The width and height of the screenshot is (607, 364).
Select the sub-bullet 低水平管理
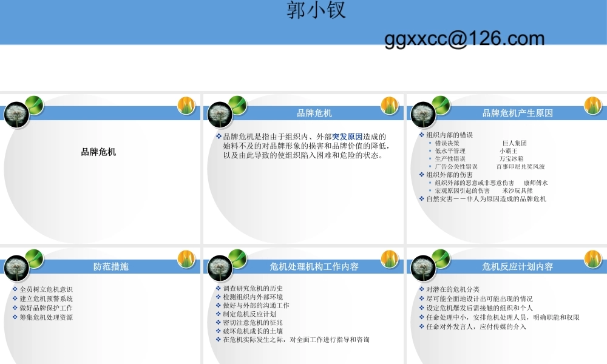450,151
